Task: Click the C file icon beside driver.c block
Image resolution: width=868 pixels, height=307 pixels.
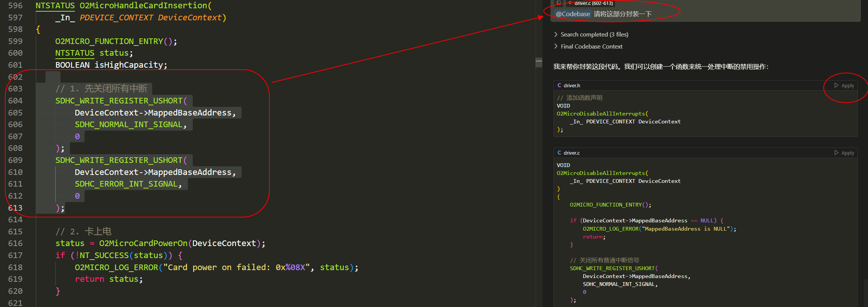Action: [559, 153]
